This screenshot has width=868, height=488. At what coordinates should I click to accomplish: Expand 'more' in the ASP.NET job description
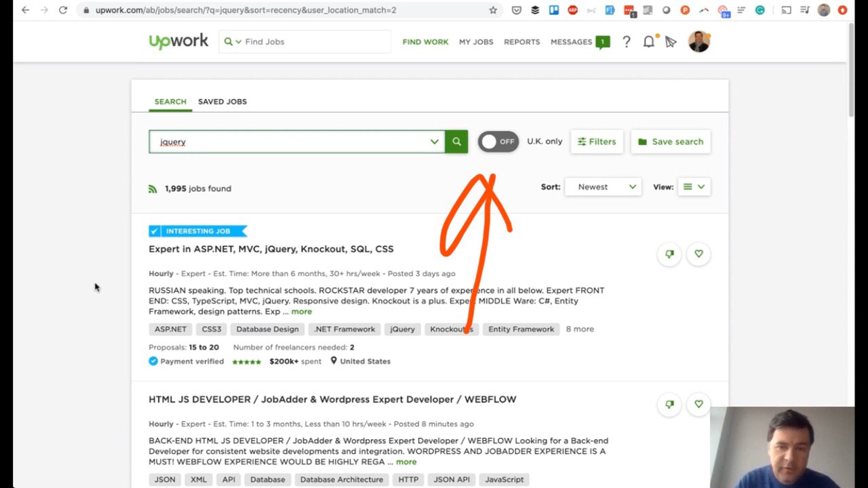[x=302, y=312]
